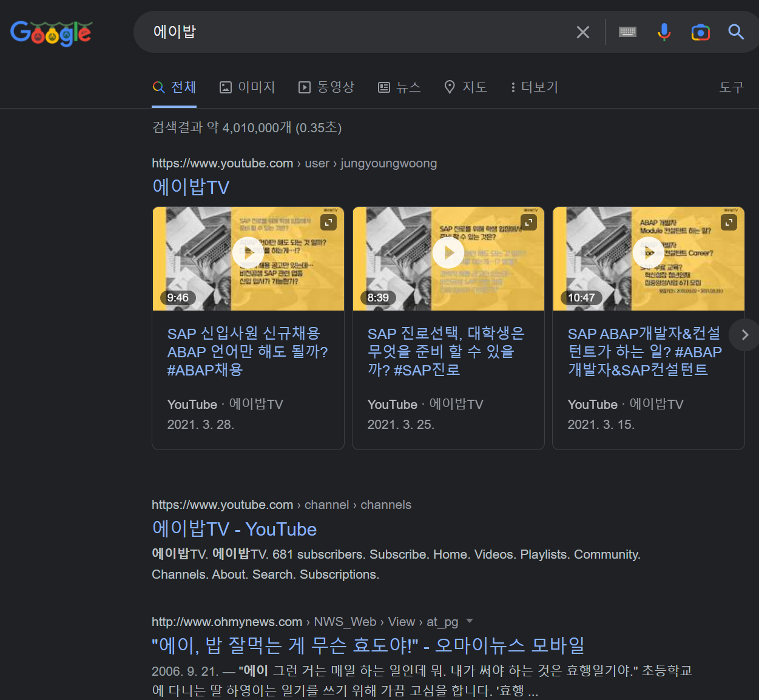The width and height of the screenshot is (759, 700).
Task: Open the 더보기 menu
Action: (x=534, y=87)
